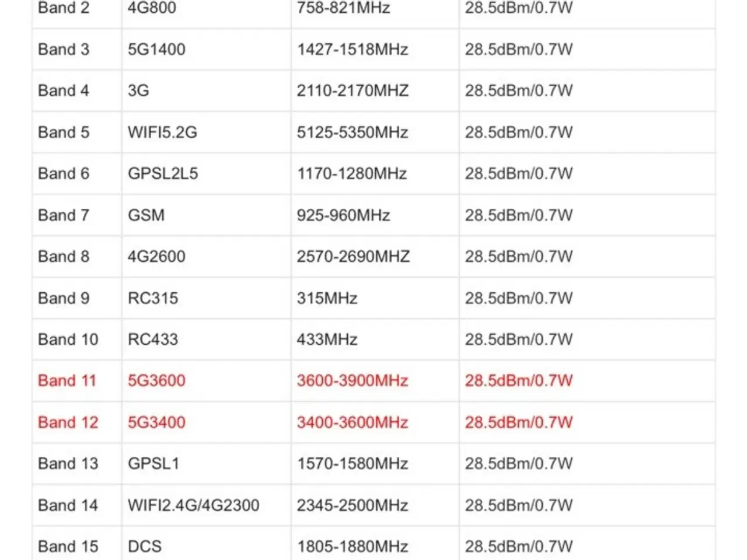Select the red 5G3600 cell
Screen dimensions: 747x560
(x=156, y=381)
